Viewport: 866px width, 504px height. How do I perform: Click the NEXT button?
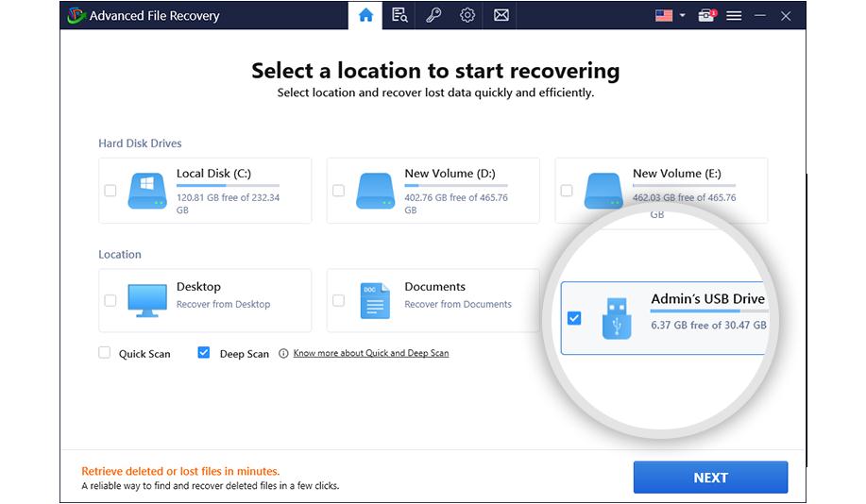pyautogui.click(x=711, y=478)
